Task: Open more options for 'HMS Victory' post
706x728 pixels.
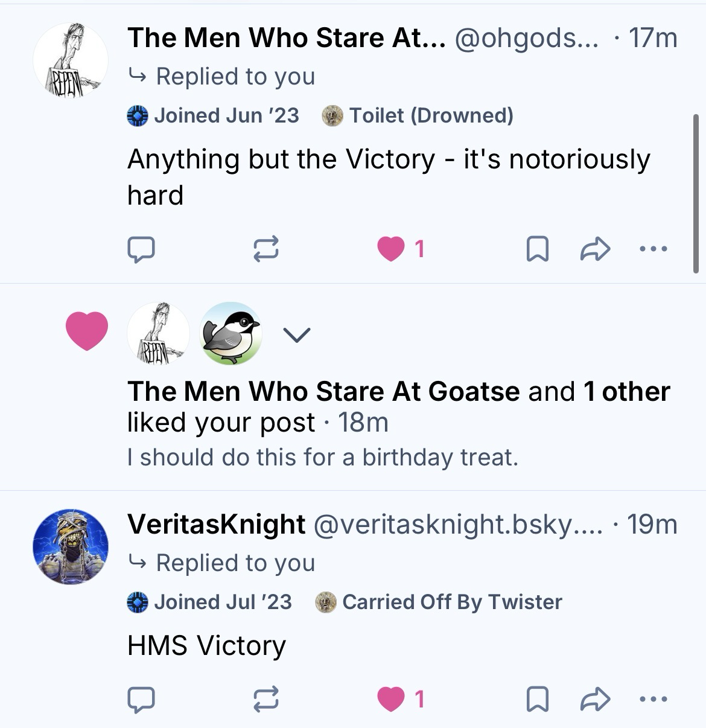Action: tap(654, 699)
